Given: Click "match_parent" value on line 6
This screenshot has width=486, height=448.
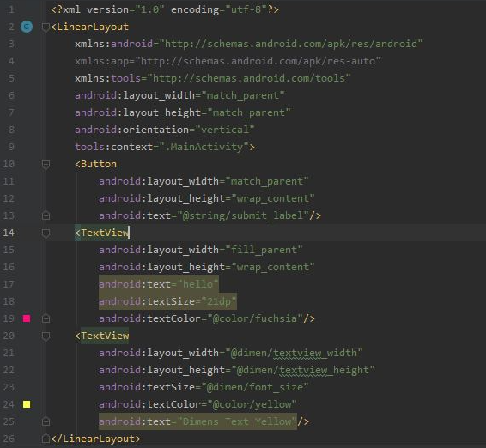Looking at the screenshot, I should click(243, 95).
